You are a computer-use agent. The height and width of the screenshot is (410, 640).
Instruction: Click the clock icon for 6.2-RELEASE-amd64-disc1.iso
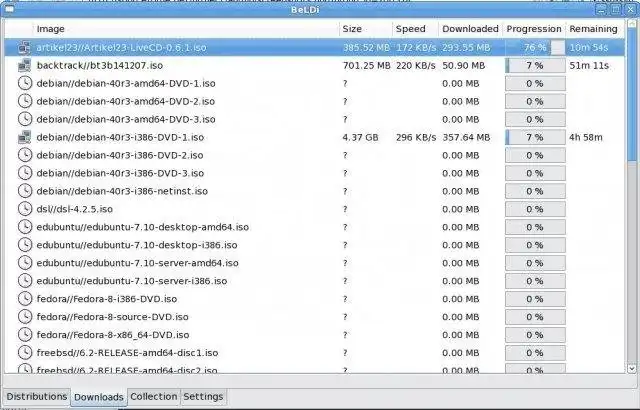pos(25,352)
